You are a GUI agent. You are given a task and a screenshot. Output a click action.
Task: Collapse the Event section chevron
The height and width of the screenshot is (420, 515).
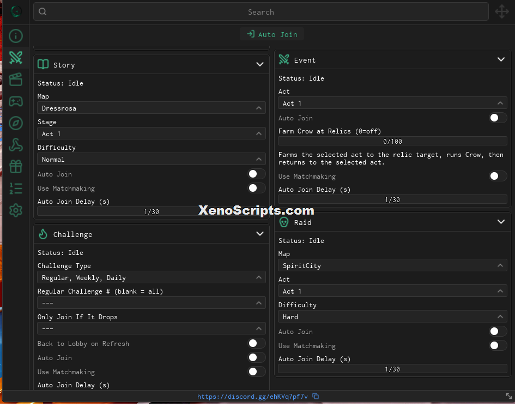coord(501,59)
